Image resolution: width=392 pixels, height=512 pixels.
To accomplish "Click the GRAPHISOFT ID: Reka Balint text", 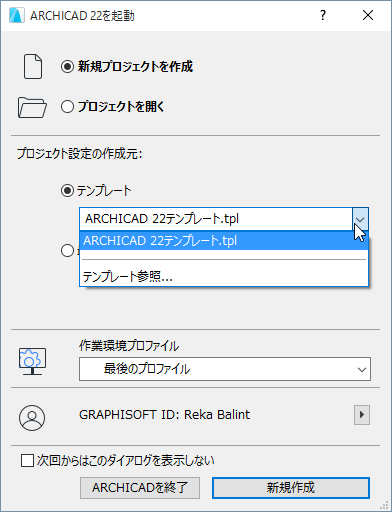I will [165, 415].
